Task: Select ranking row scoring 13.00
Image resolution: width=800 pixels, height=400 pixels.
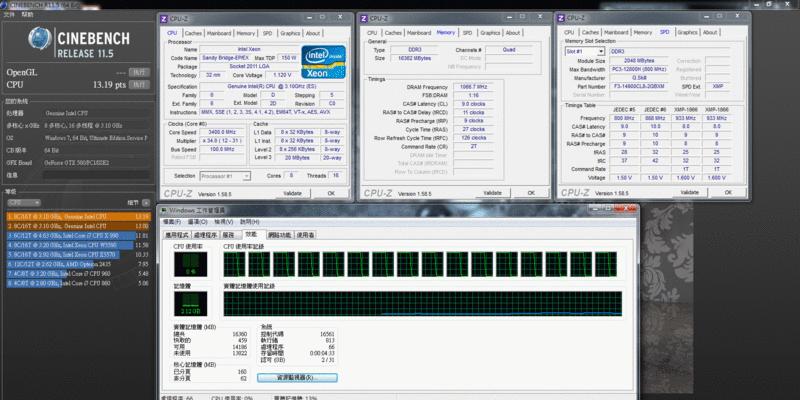Action: pyautogui.click(x=79, y=226)
